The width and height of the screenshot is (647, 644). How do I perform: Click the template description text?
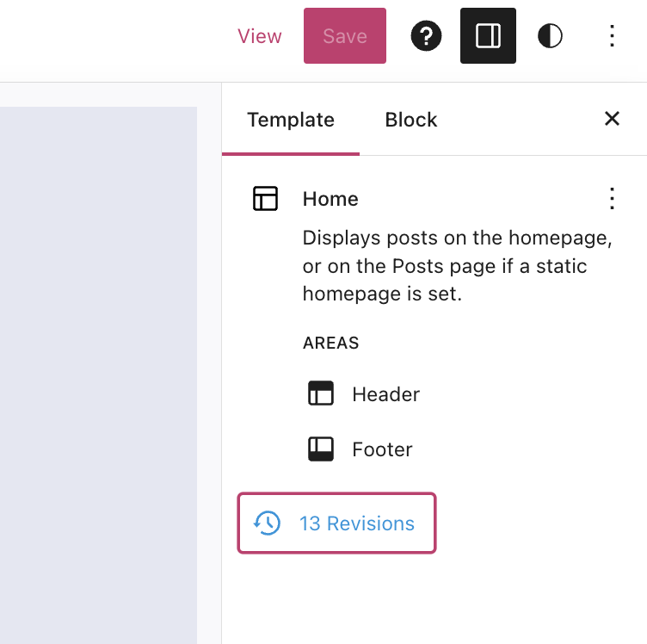coord(458,266)
